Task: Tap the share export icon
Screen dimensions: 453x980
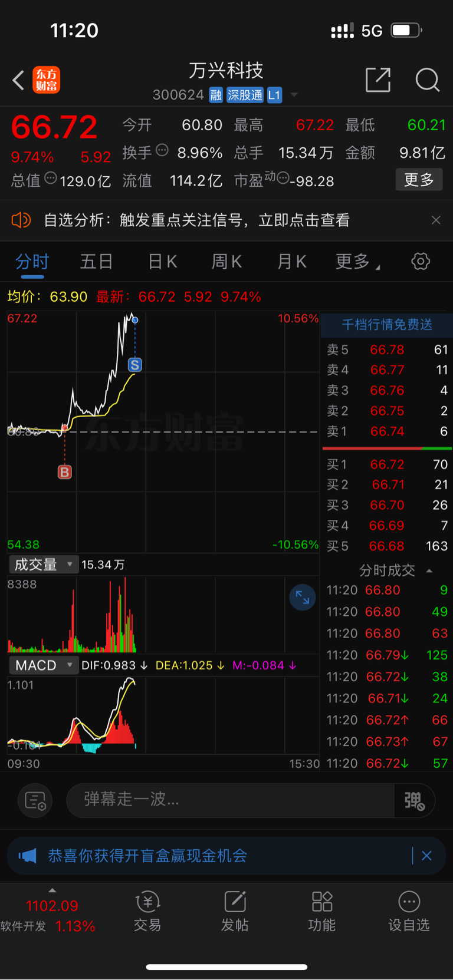Action: (x=378, y=80)
